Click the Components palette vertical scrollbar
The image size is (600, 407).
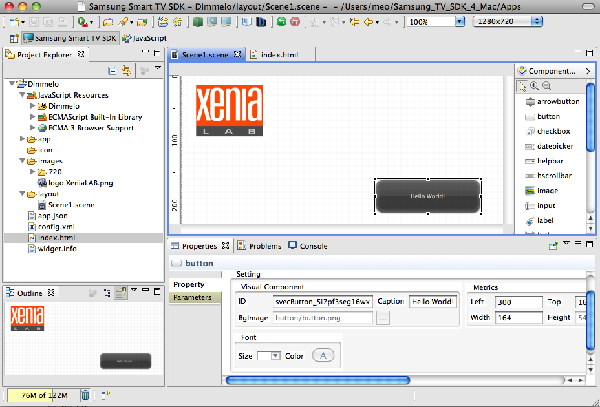[590, 119]
